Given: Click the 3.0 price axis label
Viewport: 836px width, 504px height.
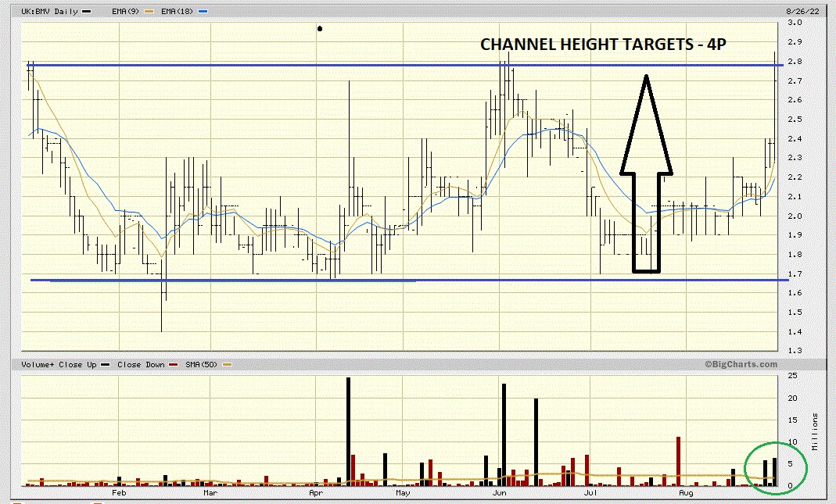Looking at the screenshot, I should pyautogui.click(x=795, y=23).
